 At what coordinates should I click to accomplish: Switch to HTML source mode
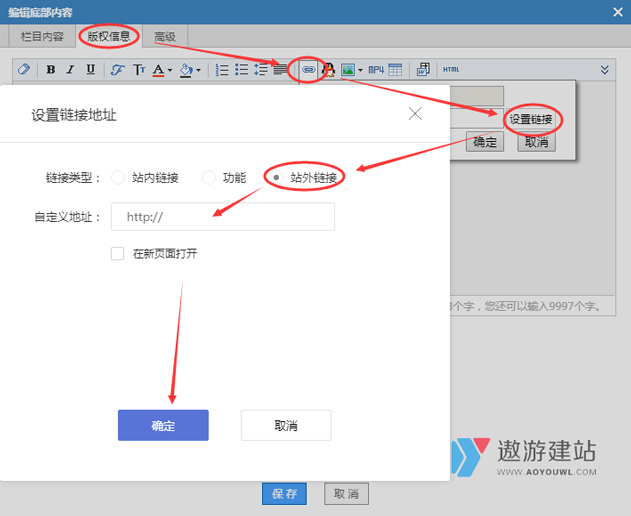(451, 70)
